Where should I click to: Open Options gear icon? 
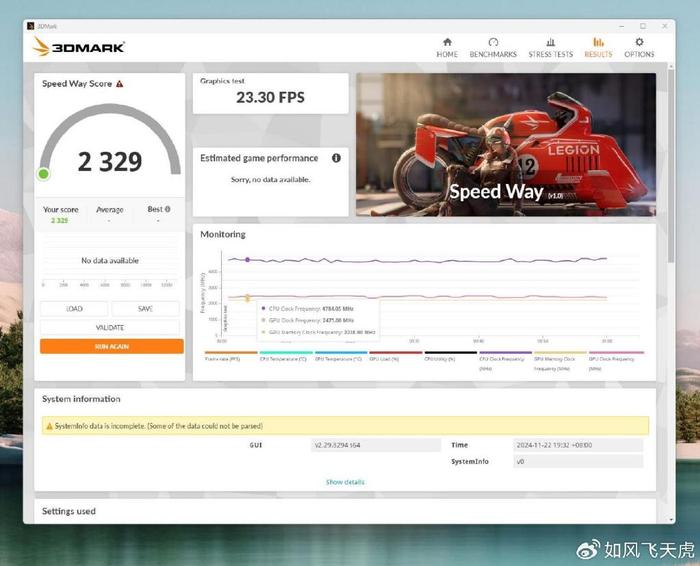(639, 42)
